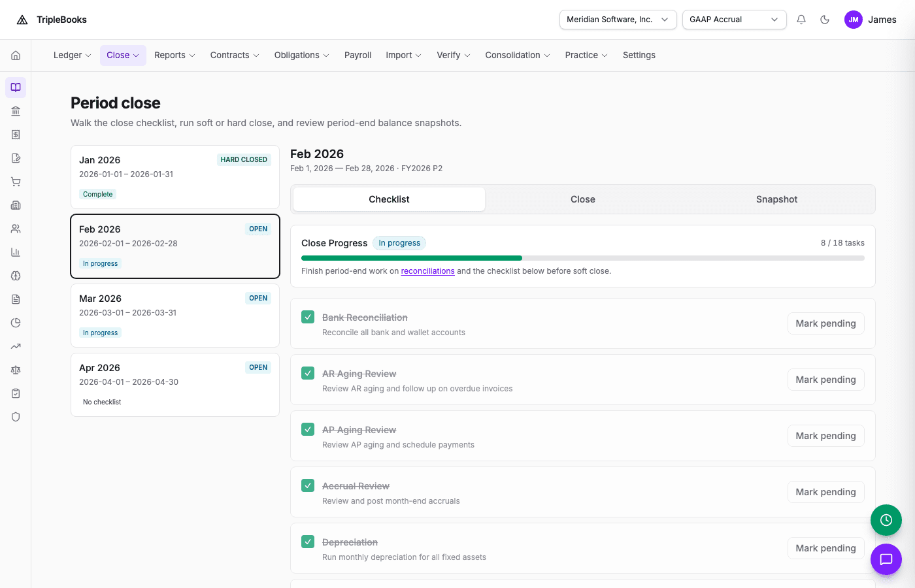Uncheck the AP Aging Review checkbox
Image resolution: width=915 pixels, height=588 pixels.
click(308, 429)
